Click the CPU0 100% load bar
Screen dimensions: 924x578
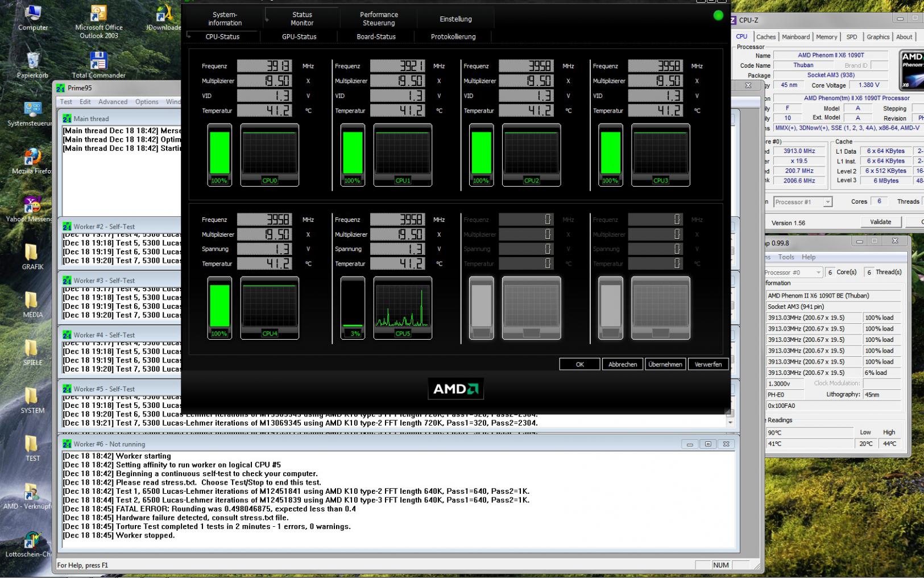pos(219,155)
